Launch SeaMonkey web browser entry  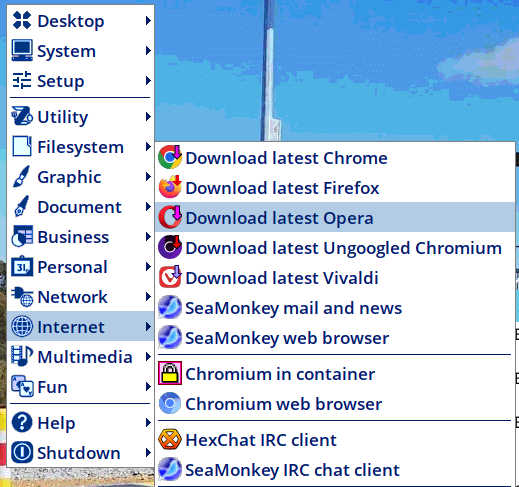[x=335, y=338]
